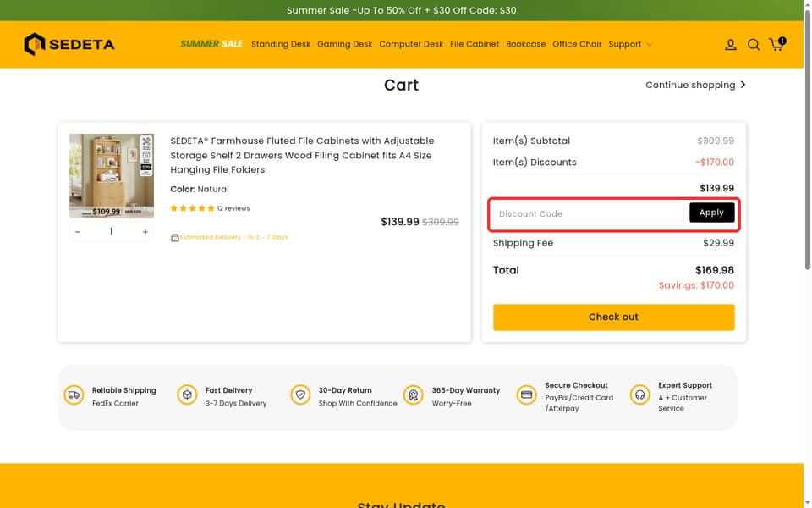This screenshot has height=508, width=812.
Task: Click the Shop With Confidence text
Action: point(358,403)
